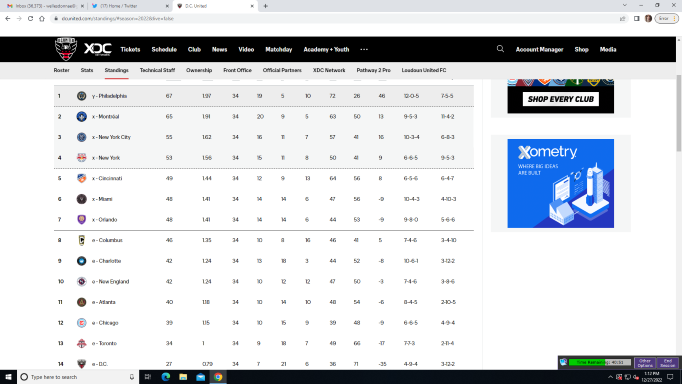Click the Columbus Crew crest icon
Image resolution: width=682 pixels, height=384 pixels.
click(81, 240)
